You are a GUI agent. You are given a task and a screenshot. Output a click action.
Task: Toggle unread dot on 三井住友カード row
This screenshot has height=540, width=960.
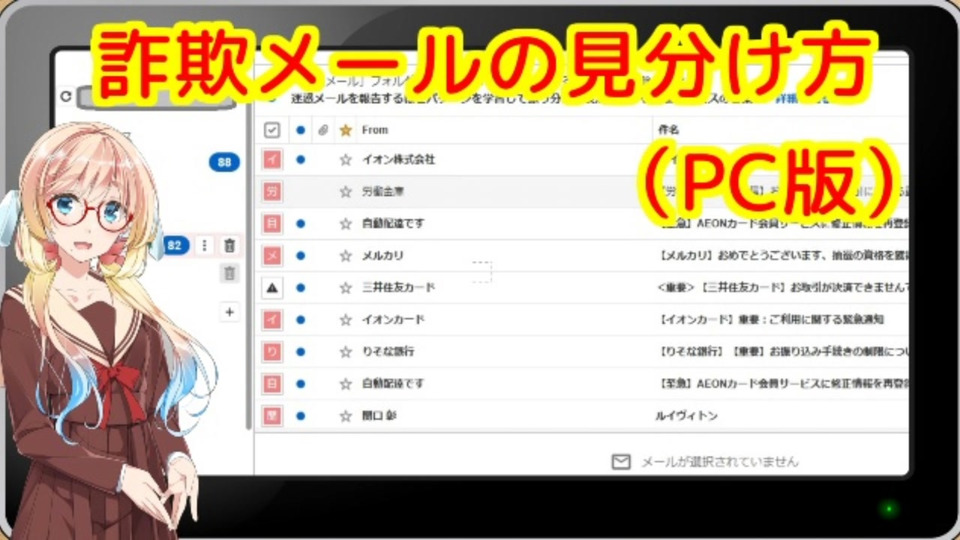click(x=300, y=288)
